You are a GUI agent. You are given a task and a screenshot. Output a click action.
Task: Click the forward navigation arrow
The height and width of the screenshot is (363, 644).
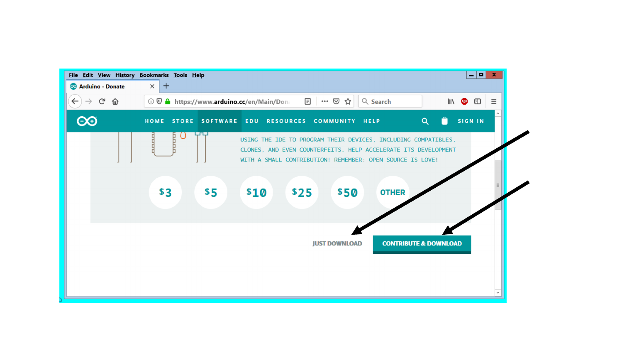tap(88, 101)
